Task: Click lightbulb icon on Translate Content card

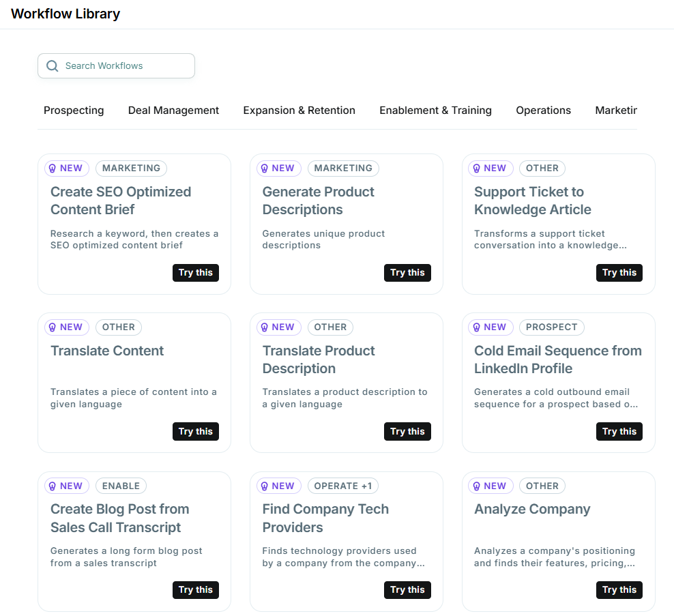Action: coord(53,327)
